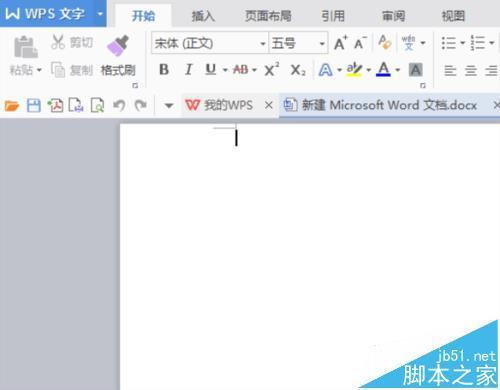
Task: Open the 页面布局 ribbon tab
Action: (x=268, y=16)
